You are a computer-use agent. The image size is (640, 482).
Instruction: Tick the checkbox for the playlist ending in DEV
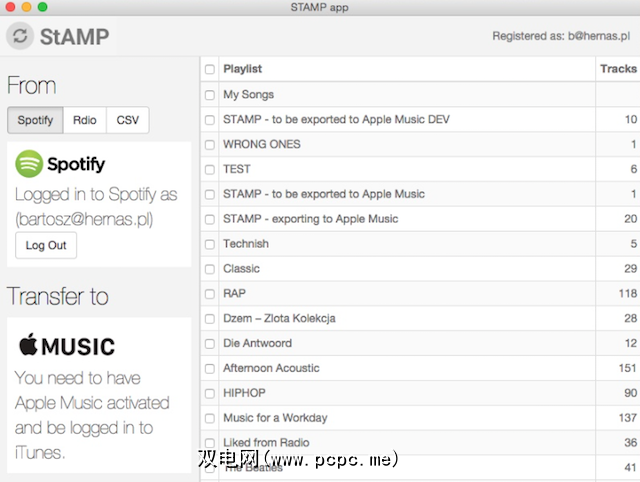pos(210,120)
